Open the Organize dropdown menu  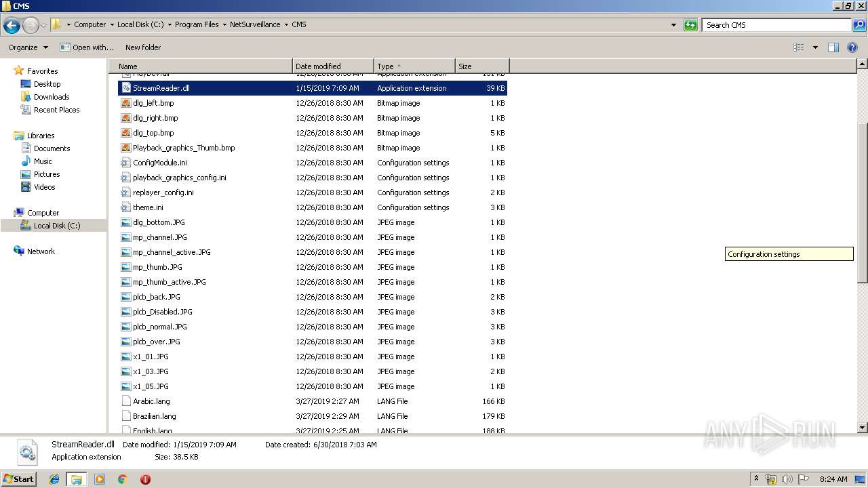pyautogui.click(x=28, y=47)
